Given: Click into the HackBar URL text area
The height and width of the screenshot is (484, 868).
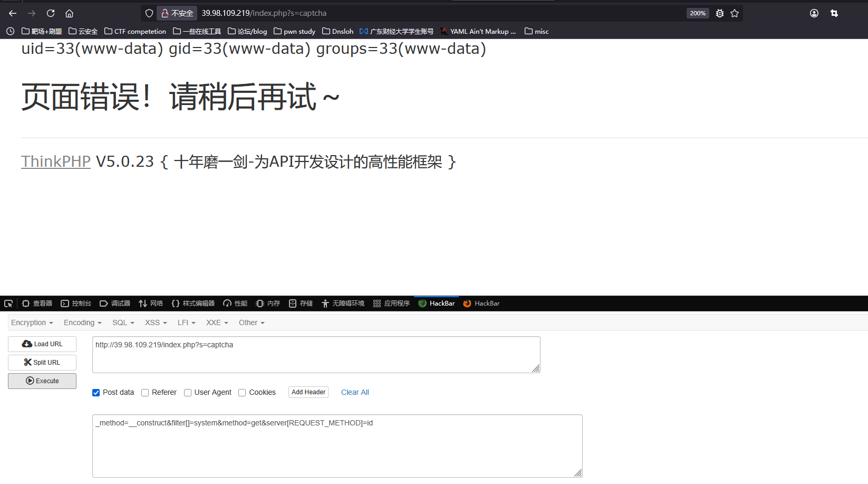Looking at the screenshot, I should pos(316,355).
